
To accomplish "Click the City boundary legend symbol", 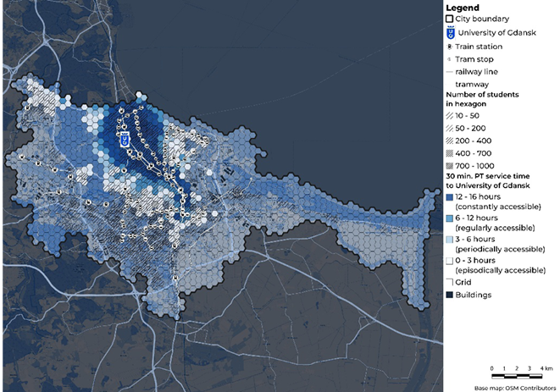I will coord(450,19).
